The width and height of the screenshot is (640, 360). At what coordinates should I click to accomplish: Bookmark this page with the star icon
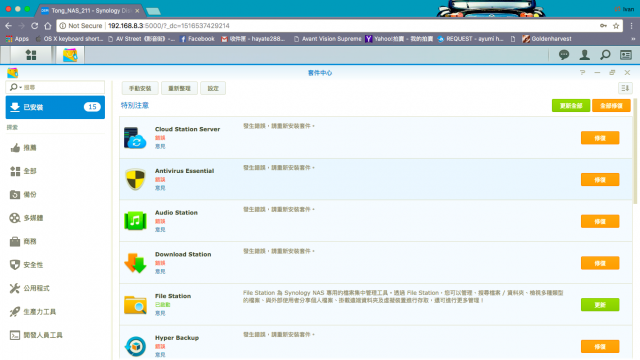[x=616, y=26]
